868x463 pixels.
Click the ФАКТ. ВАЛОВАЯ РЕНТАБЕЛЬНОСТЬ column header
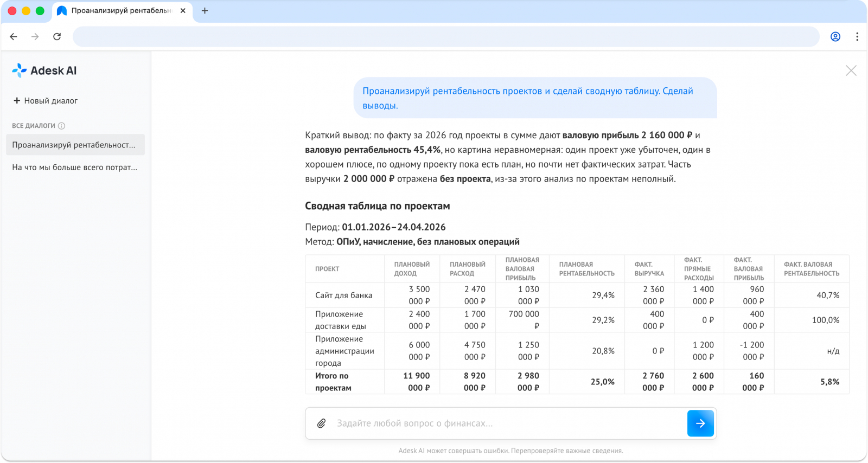pyautogui.click(x=812, y=269)
